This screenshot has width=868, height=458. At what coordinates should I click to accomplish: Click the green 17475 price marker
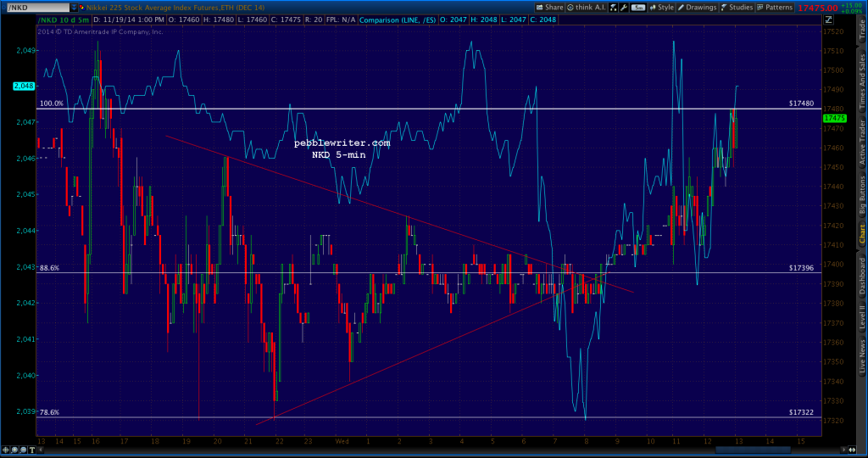tap(834, 119)
